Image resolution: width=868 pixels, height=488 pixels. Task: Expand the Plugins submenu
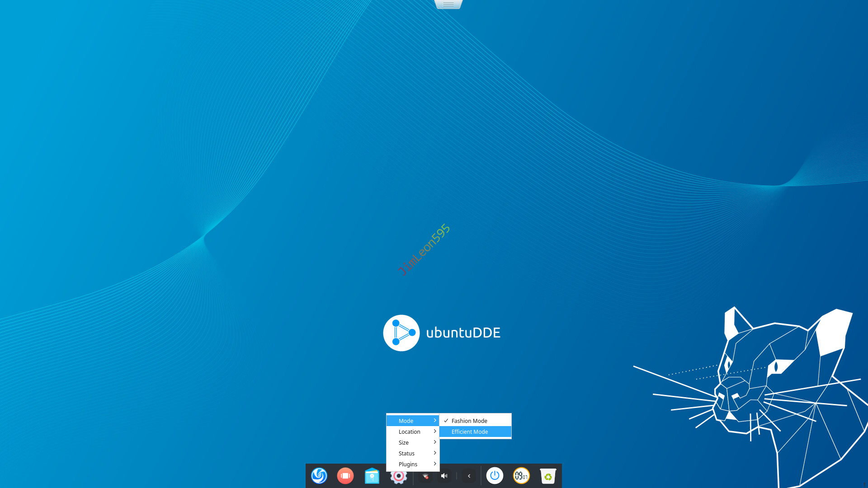tap(408, 465)
